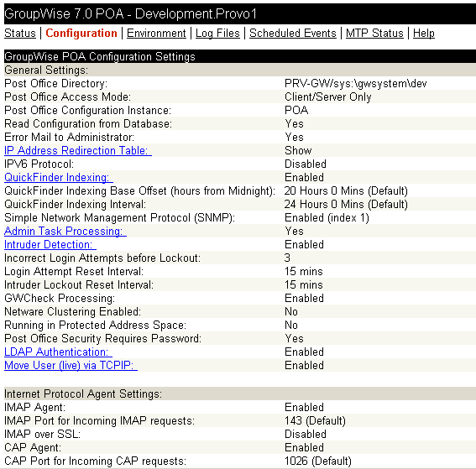
Task: Select the lockout attempts value '3'
Action: (287, 258)
